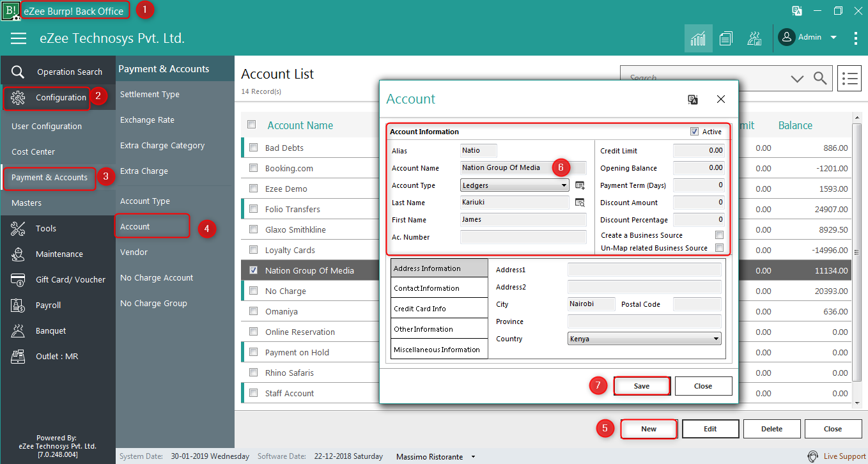Select the Contact Information tab
The height and width of the screenshot is (464, 868).
[439, 288]
